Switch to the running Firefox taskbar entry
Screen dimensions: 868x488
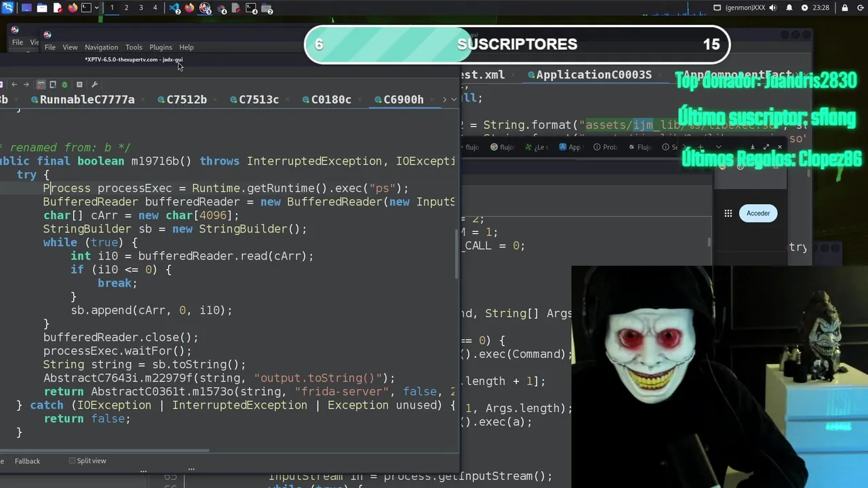tap(189, 8)
